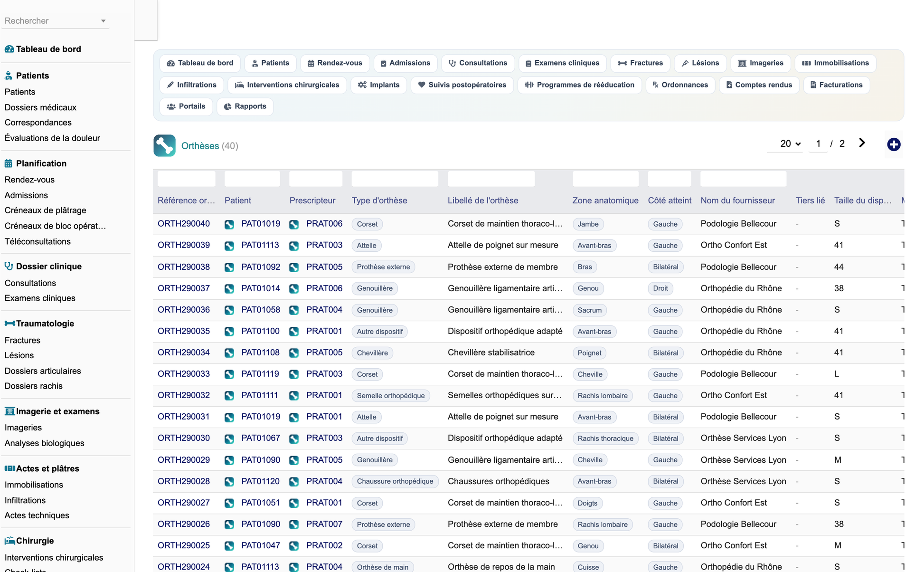The height and width of the screenshot is (572, 924).
Task: Click the Orthèses module icon
Action: (164, 145)
